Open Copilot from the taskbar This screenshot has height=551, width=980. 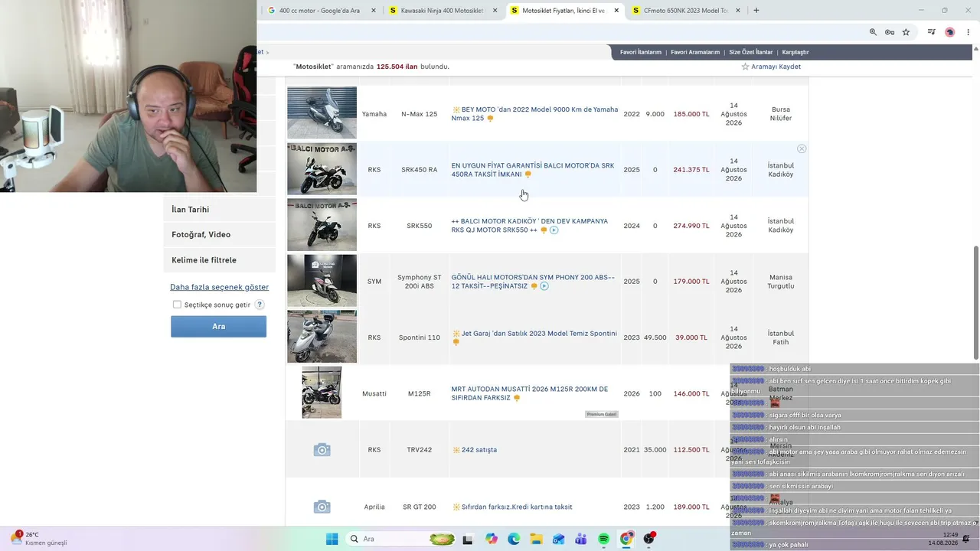pos(492,539)
